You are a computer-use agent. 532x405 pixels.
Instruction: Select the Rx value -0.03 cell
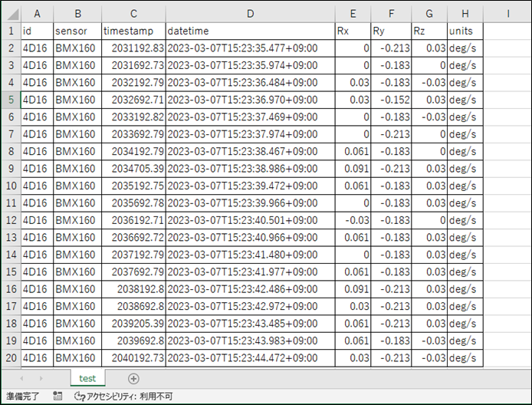click(353, 220)
